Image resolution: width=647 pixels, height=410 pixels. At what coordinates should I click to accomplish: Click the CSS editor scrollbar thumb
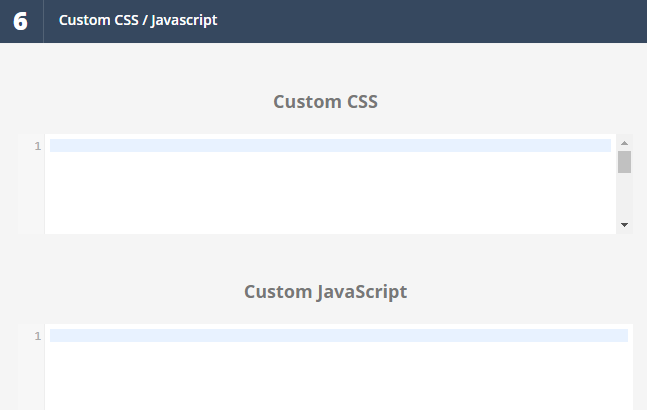[x=624, y=162]
